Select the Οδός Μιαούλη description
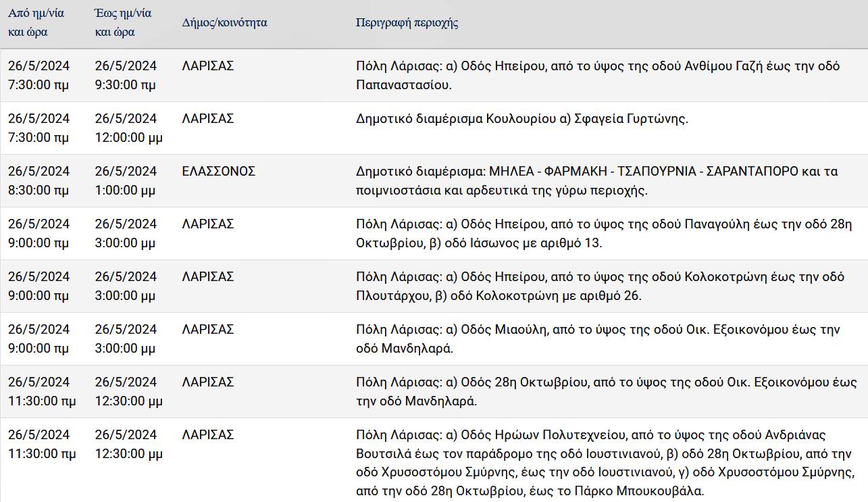The height and width of the screenshot is (502, 868). 598,338
